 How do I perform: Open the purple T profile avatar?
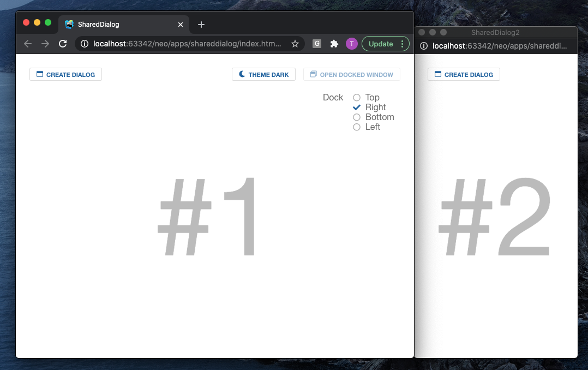[x=351, y=44]
